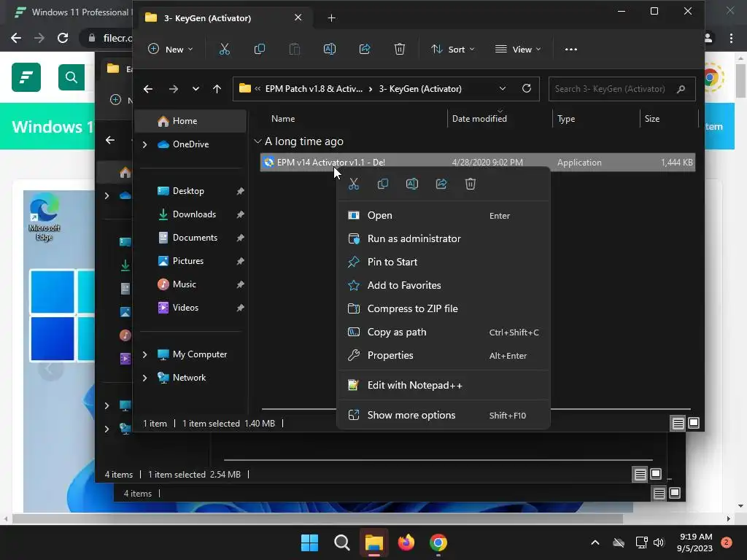This screenshot has width=747, height=560.
Task: Open Chrome from taskbar
Action: (x=438, y=542)
